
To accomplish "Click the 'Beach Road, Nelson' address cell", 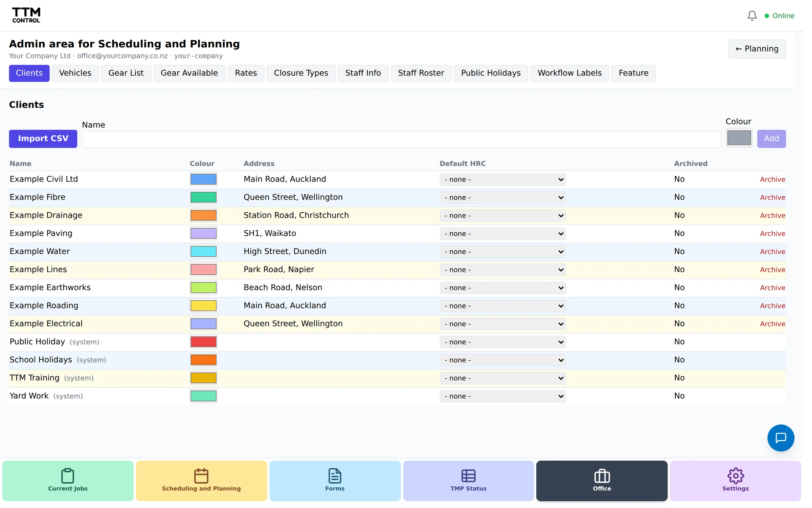I will point(283,288).
